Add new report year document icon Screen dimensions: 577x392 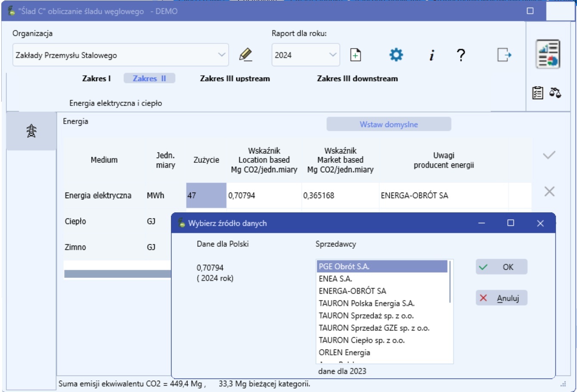pos(356,55)
